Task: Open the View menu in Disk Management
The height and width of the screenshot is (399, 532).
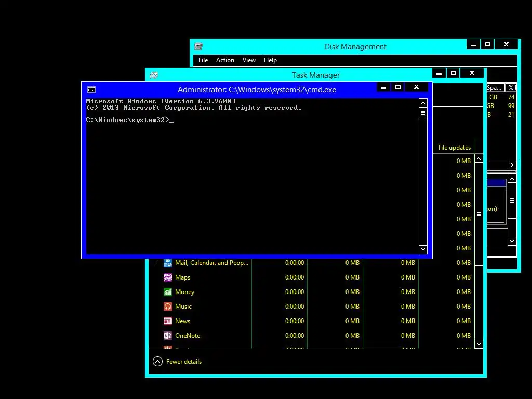Action: pos(249,60)
